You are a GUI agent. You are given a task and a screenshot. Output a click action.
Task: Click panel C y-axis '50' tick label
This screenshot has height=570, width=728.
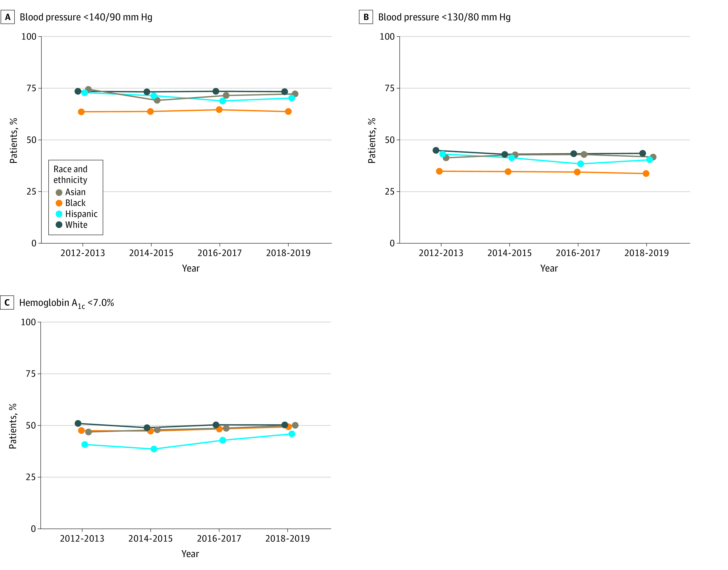(x=31, y=426)
